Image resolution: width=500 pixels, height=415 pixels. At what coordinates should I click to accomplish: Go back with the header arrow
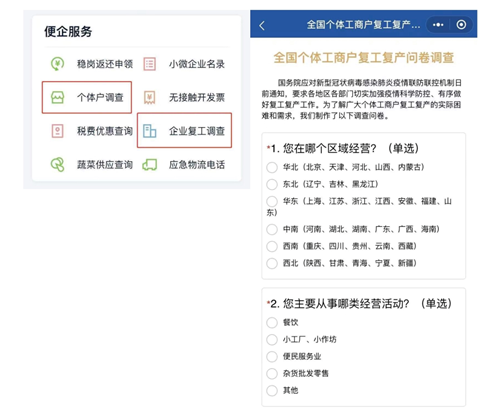[x=262, y=25]
